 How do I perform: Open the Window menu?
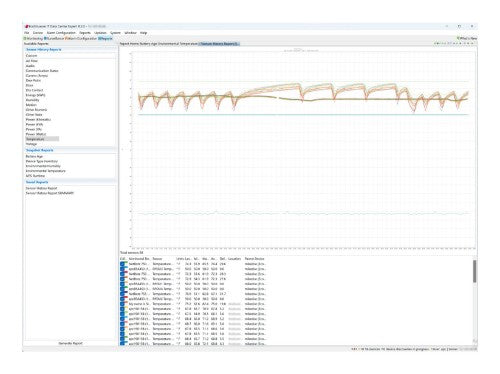click(x=130, y=33)
